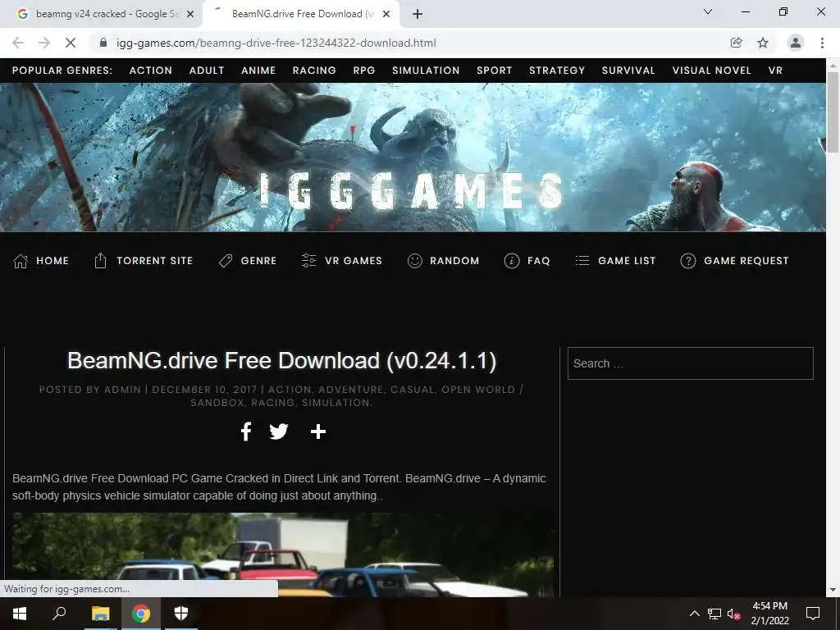The height and width of the screenshot is (630, 840).
Task: Go to HOME in the site menu
Action: click(x=52, y=261)
